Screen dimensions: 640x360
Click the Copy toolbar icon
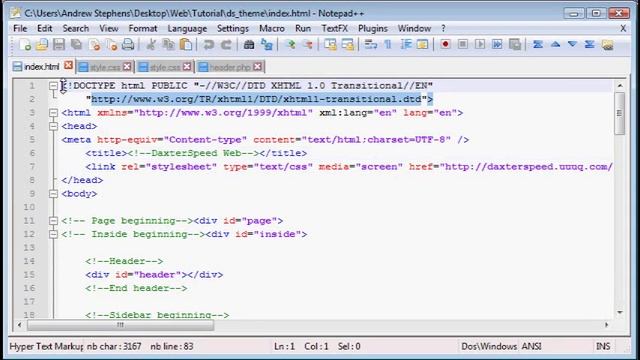(168, 44)
